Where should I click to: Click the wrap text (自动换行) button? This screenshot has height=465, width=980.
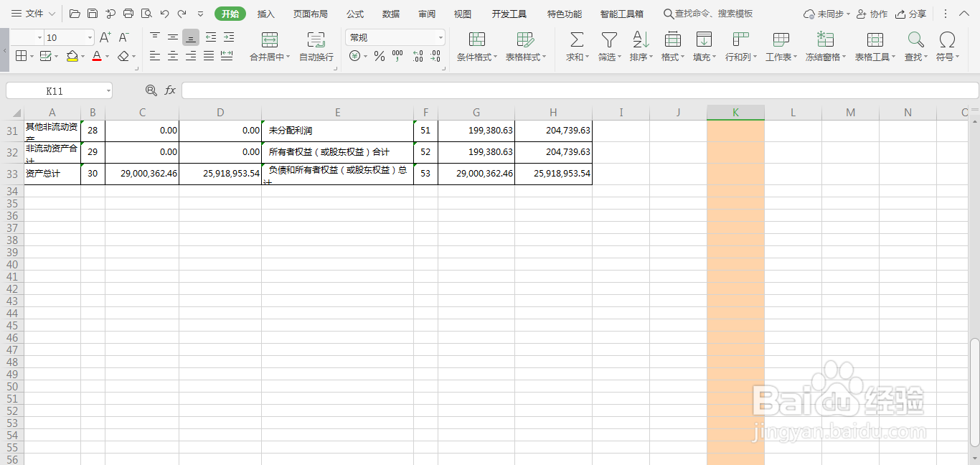316,47
